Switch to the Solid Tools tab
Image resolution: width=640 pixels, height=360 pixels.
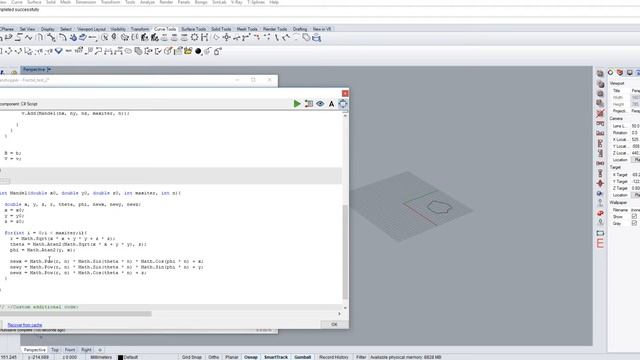pyautogui.click(x=221, y=29)
